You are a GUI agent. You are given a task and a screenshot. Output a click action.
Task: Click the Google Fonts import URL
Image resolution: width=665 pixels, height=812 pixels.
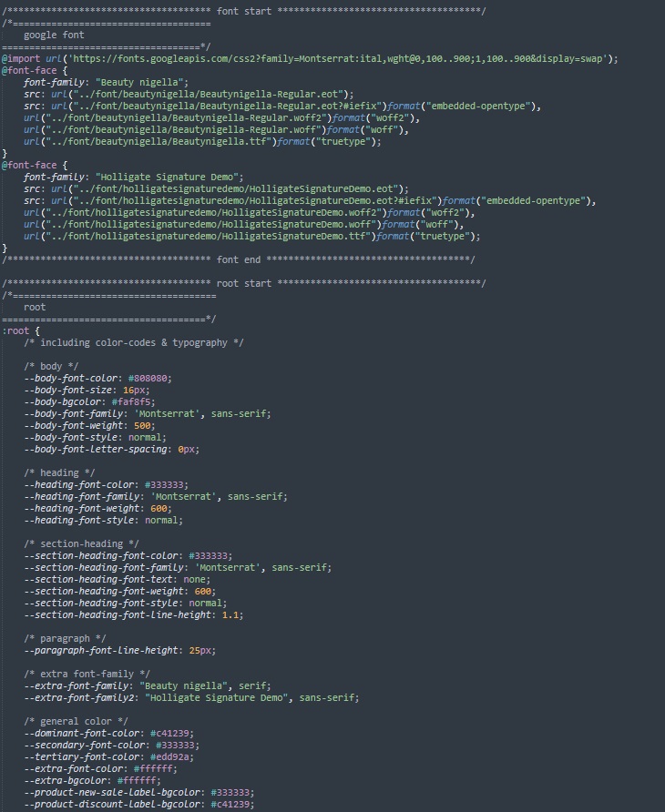click(x=340, y=58)
